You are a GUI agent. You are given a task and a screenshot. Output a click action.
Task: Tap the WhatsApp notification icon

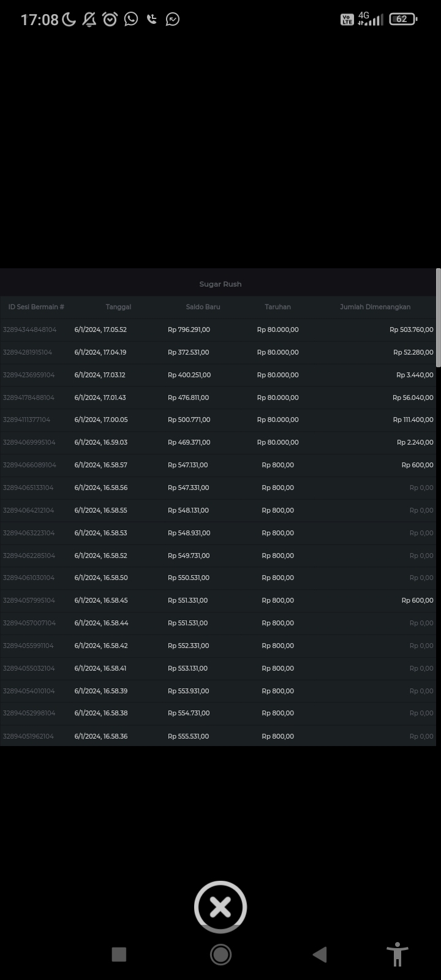click(131, 19)
